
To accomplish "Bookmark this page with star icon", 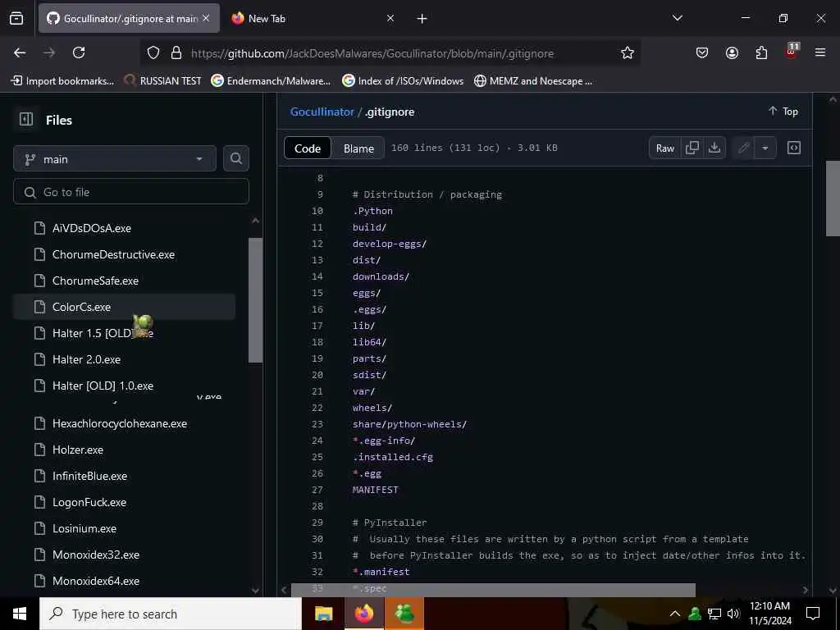I will [628, 52].
